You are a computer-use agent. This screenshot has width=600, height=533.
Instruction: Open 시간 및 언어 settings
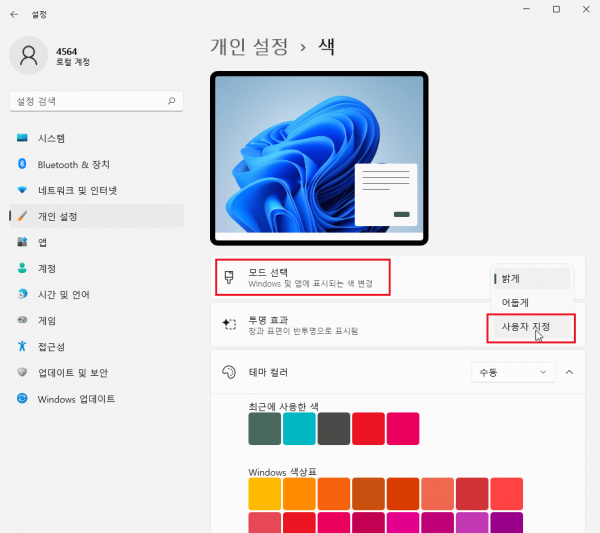pyautogui.click(x=96, y=294)
